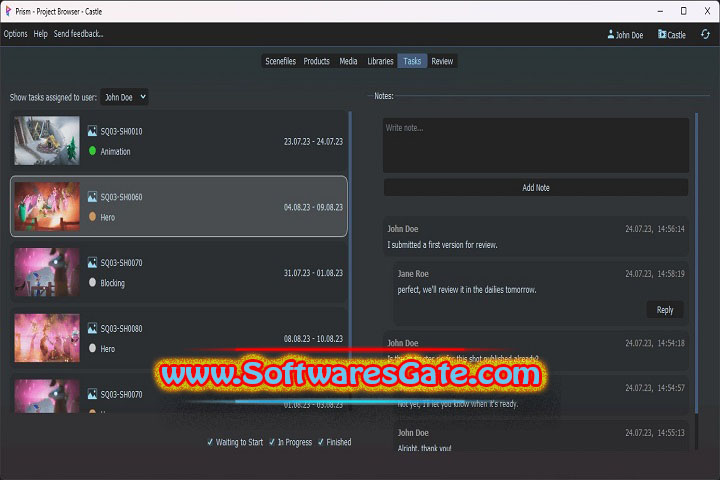The height and width of the screenshot is (480, 720).
Task: Click the Add Note button
Action: pos(536,187)
